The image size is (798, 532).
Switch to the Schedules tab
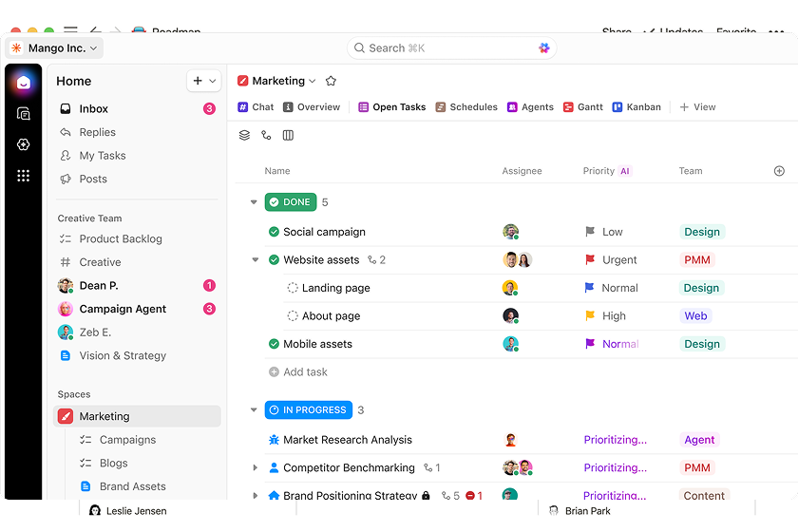pyautogui.click(x=466, y=107)
